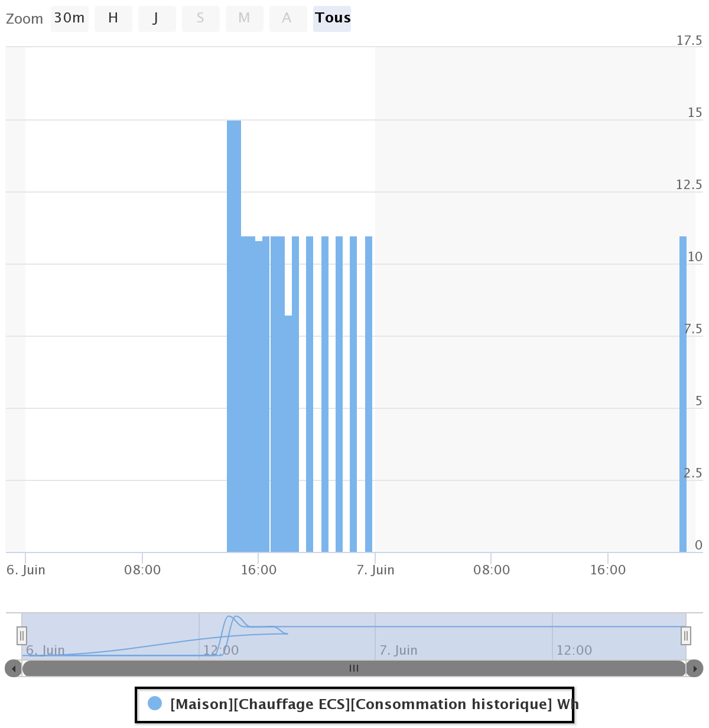Click the 17.5 y-axis value
Viewport: 709px width, 728px height.
coord(690,41)
